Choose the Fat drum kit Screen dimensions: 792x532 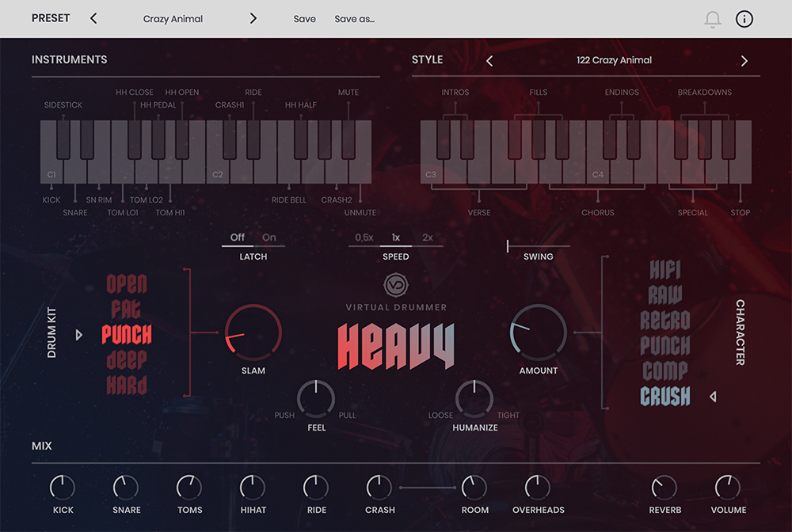[x=126, y=309]
